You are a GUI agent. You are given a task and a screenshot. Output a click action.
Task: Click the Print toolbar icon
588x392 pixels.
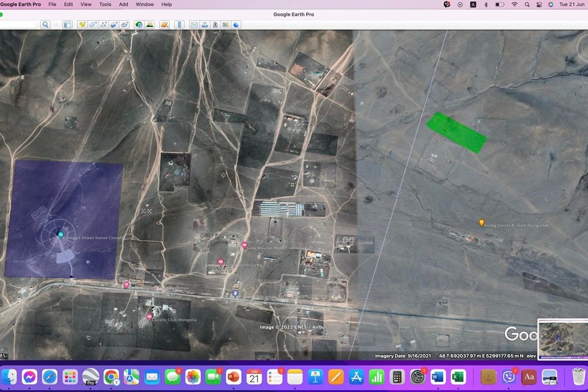(x=205, y=25)
